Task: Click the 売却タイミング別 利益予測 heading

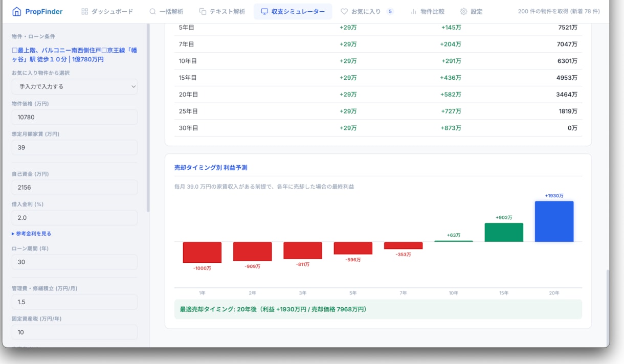Action: tap(211, 168)
